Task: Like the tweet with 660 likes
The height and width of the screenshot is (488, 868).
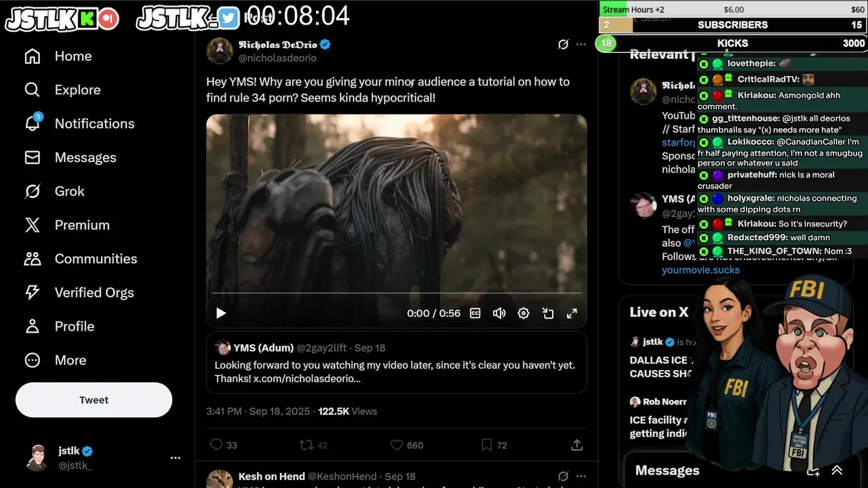Action: pyautogui.click(x=407, y=445)
